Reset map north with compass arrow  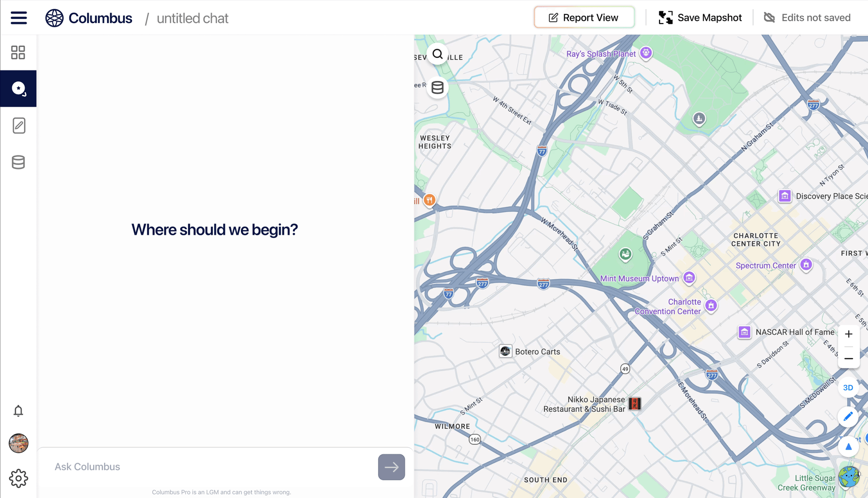[x=848, y=446]
